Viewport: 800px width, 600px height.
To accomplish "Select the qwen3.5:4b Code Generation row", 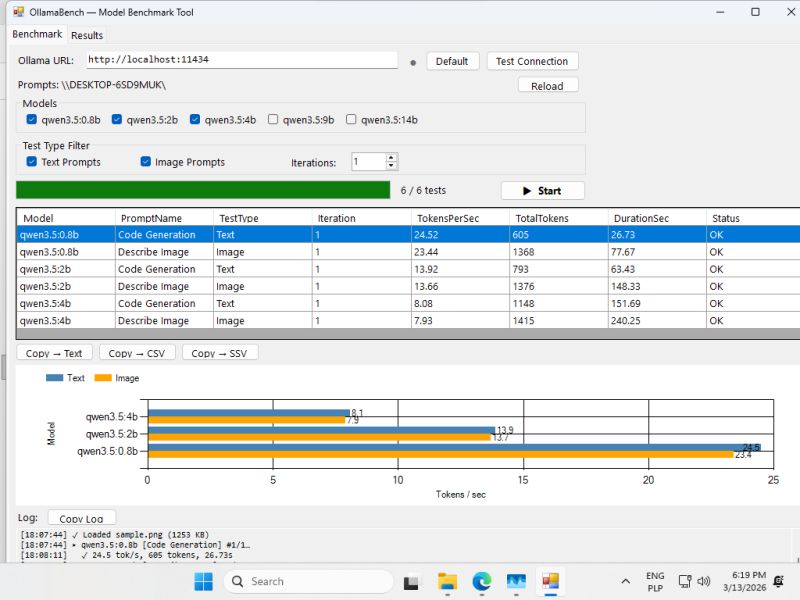I will click(x=408, y=303).
